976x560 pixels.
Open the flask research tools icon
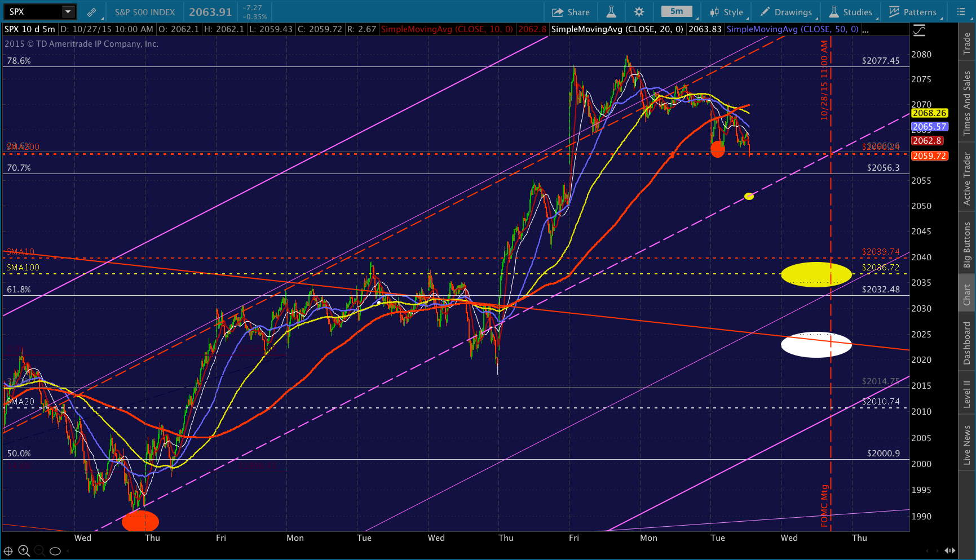(611, 12)
